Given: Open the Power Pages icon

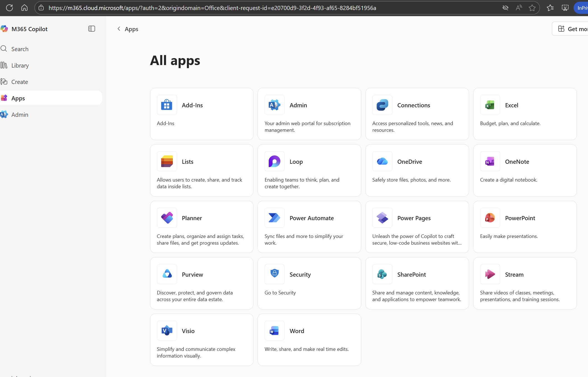Looking at the screenshot, I should click(382, 218).
